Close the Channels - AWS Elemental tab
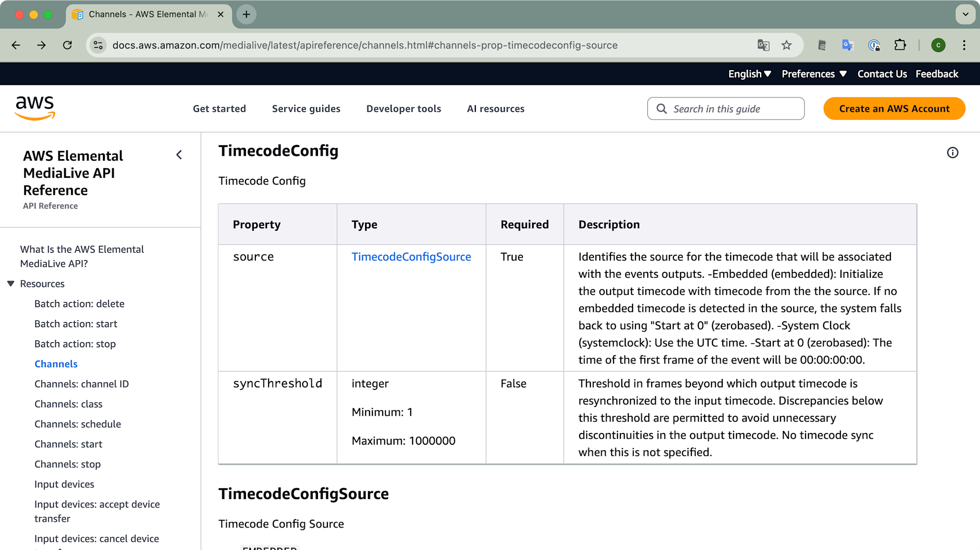This screenshot has width=980, height=550. pyautogui.click(x=220, y=14)
